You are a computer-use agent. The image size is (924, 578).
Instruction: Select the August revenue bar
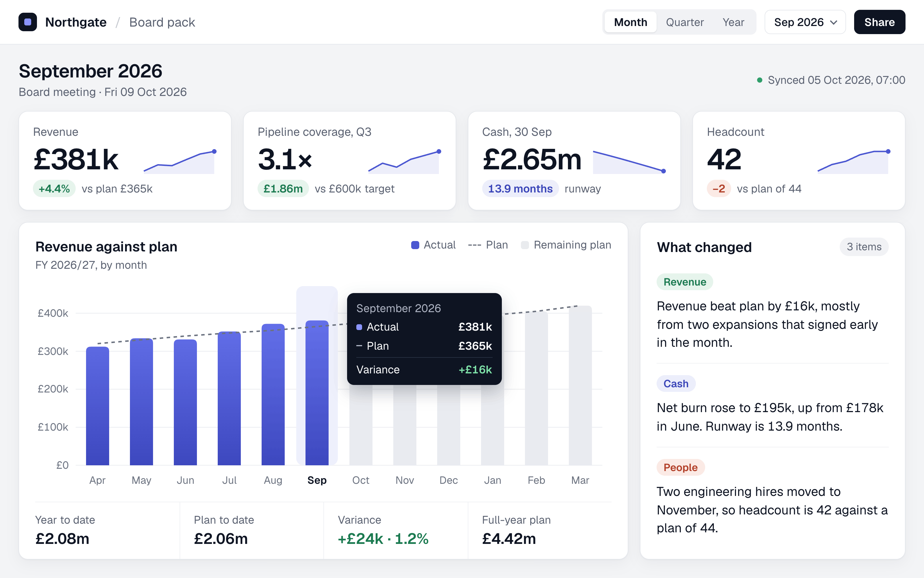coord(273,394)
